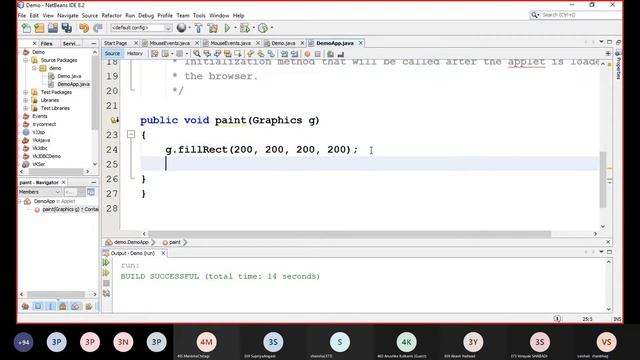Run the project with green play icon

(x=227, y=28)
